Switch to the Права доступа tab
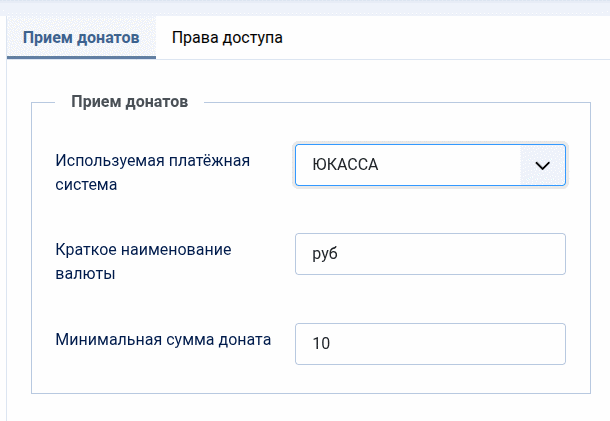The width and height of the screenshot is (610, 421). (227, 38)
